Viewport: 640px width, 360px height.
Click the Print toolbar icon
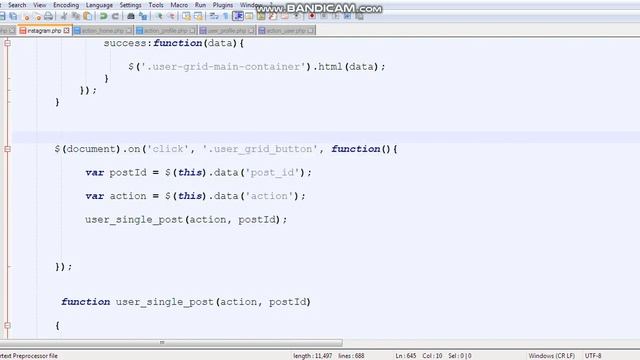[48, 16]
